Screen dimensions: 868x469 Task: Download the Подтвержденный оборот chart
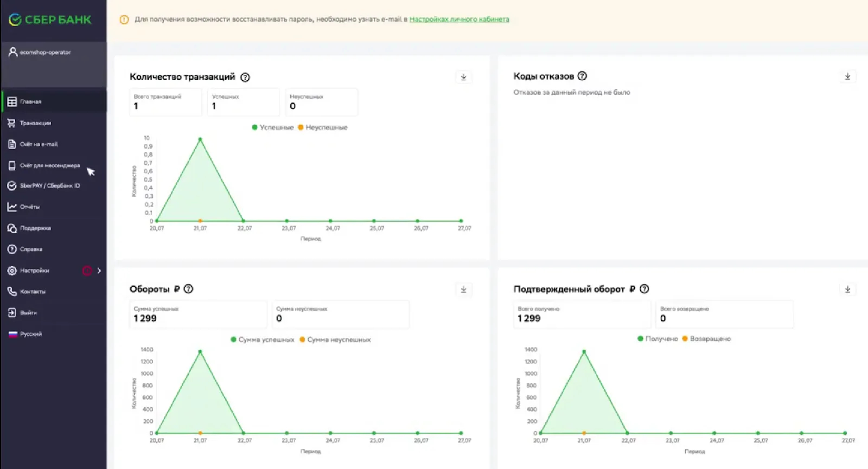tap(847, 290)
